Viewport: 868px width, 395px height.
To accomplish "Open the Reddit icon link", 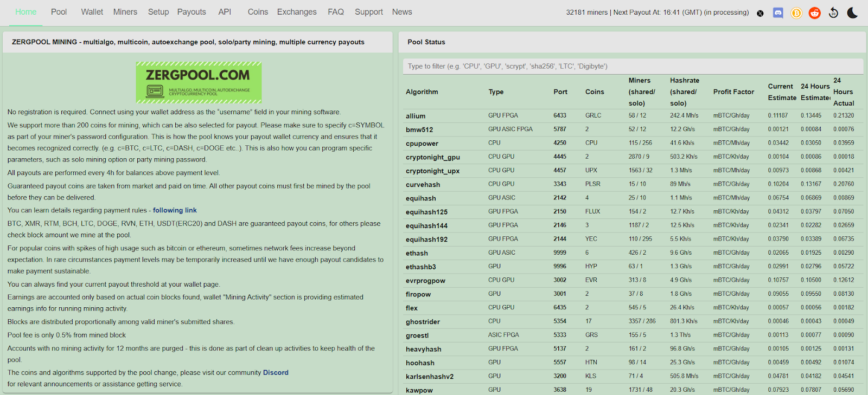I will 814,13.
